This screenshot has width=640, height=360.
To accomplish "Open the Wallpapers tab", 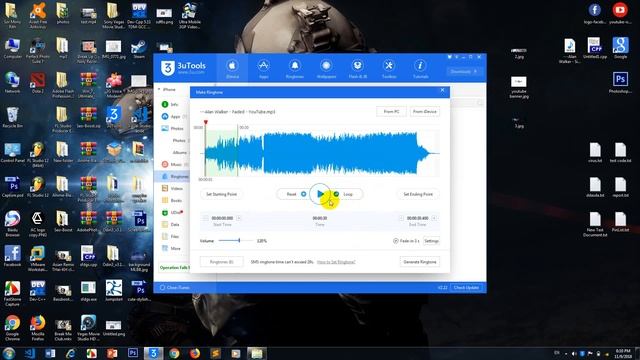I will point(326,69).
